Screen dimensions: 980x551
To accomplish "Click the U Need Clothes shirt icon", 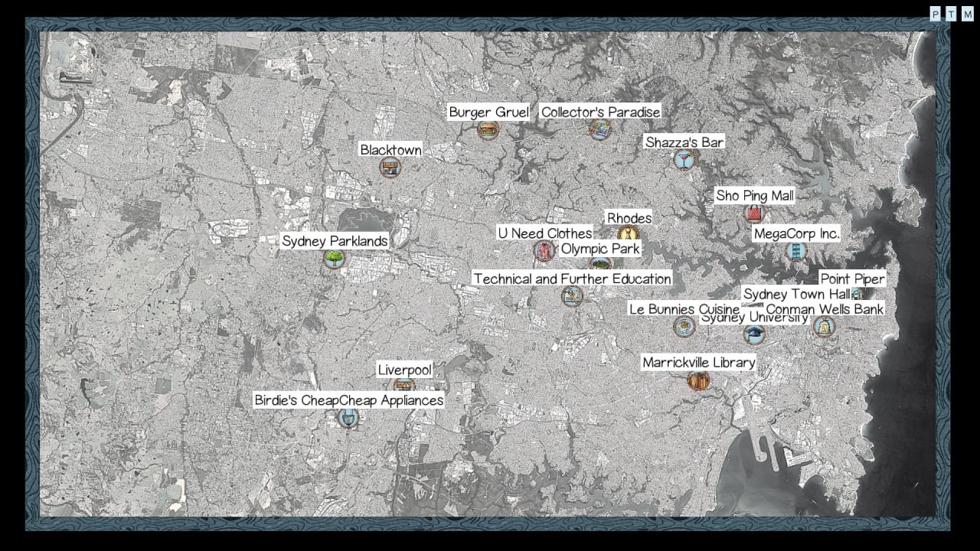I will point(544,250).
